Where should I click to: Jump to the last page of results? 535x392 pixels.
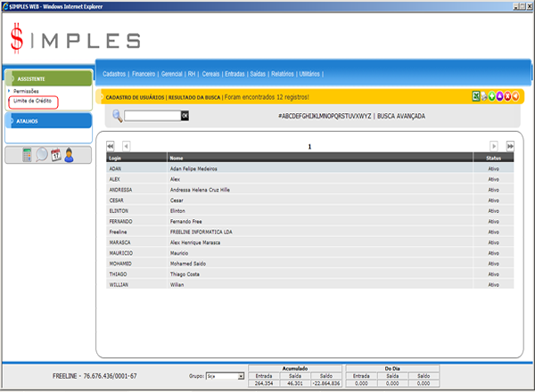point(510,145)
